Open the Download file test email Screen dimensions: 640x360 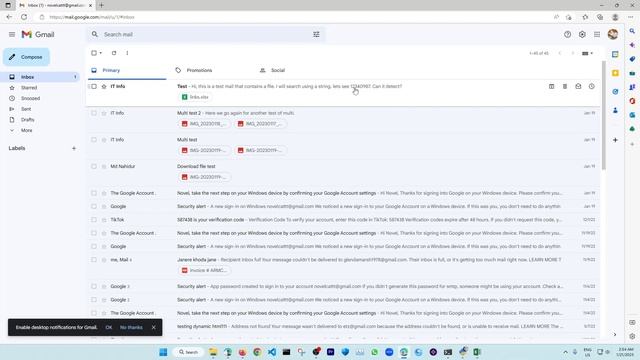(343, 172)
